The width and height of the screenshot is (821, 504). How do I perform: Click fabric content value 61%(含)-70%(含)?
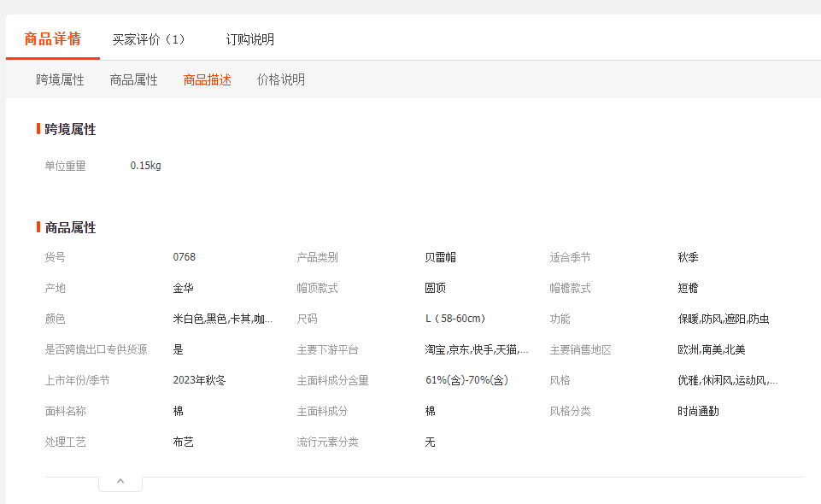pyautogui.click(x=466, y=380)
